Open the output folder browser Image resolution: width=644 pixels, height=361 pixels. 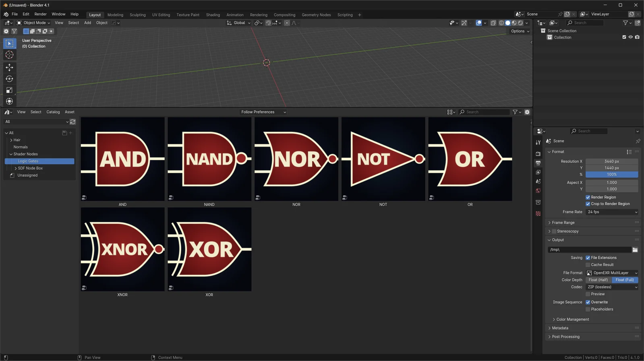pos(635,250)
